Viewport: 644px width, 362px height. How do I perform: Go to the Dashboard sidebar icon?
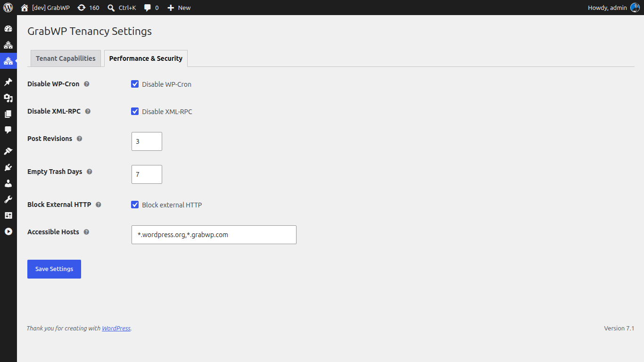click(8, 29)
